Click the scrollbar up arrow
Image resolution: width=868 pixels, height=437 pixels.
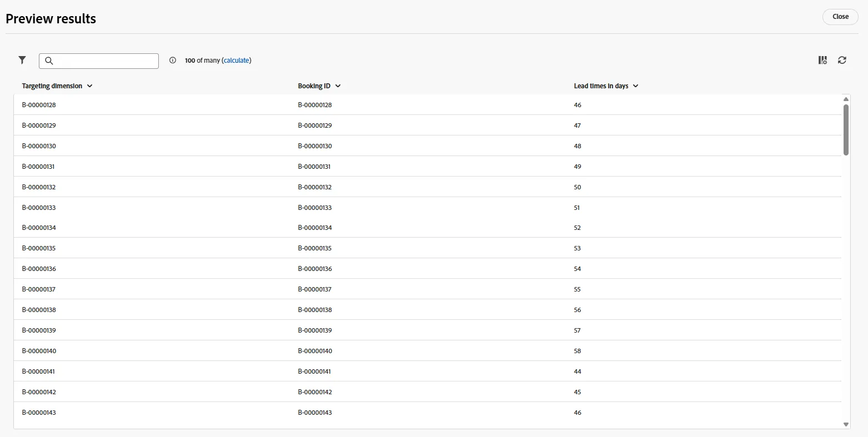(x=846, y=99)
